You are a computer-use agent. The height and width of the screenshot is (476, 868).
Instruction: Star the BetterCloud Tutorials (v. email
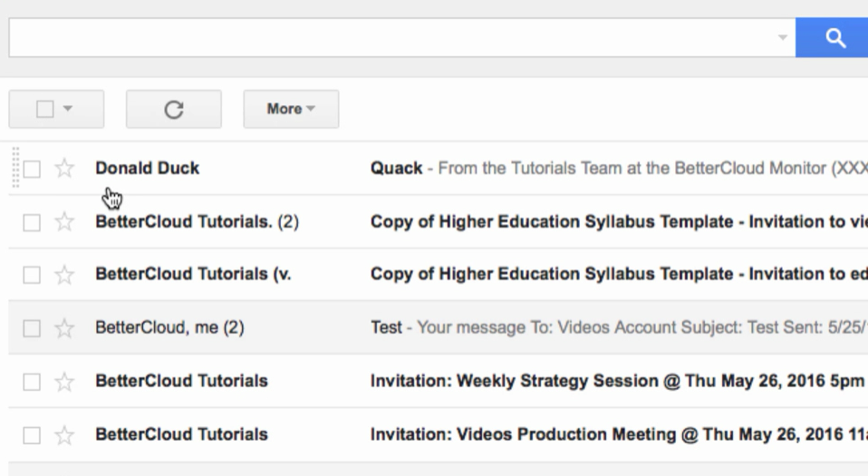point(64,275)
